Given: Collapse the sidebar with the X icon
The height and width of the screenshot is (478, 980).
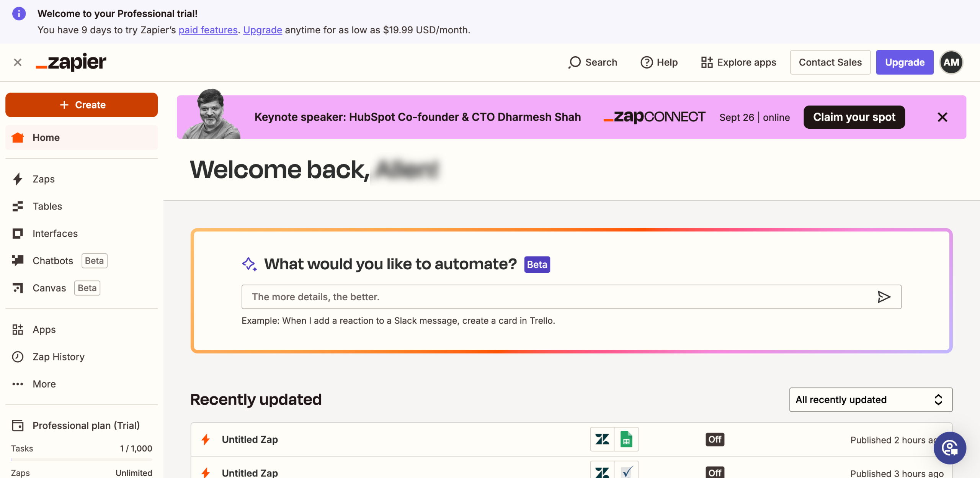Looking at the screenshot, I should point(18,62).
